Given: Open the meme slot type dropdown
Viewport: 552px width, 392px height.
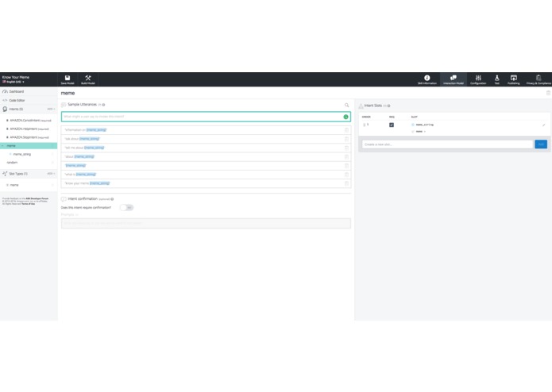Looking at the screenshot, I should [x=421, y=132].
